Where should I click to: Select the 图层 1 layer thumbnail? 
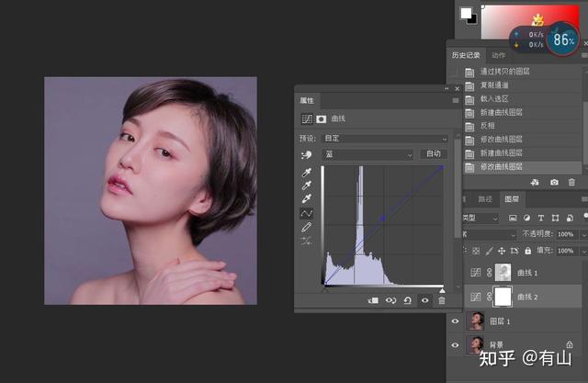[x=475, y=321]
